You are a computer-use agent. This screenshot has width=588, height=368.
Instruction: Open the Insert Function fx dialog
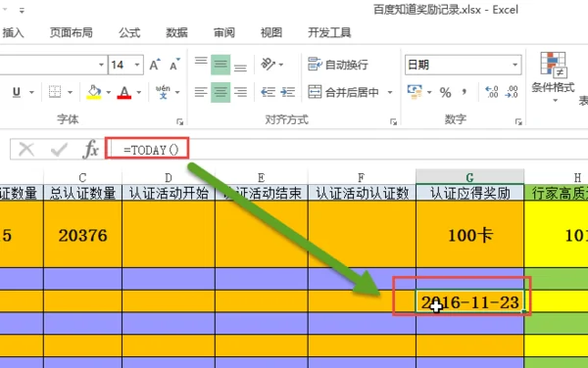(x=90, y=150)
